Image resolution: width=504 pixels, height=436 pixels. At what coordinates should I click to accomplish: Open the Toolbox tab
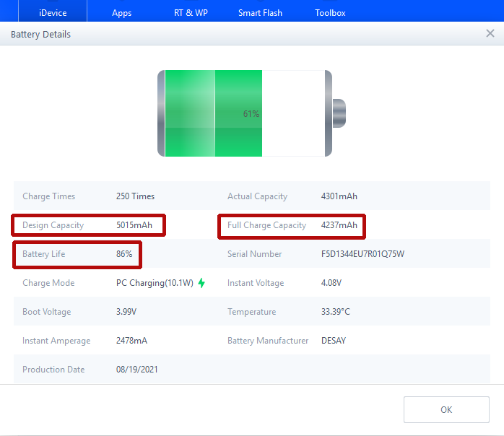[x=330, y=12]
